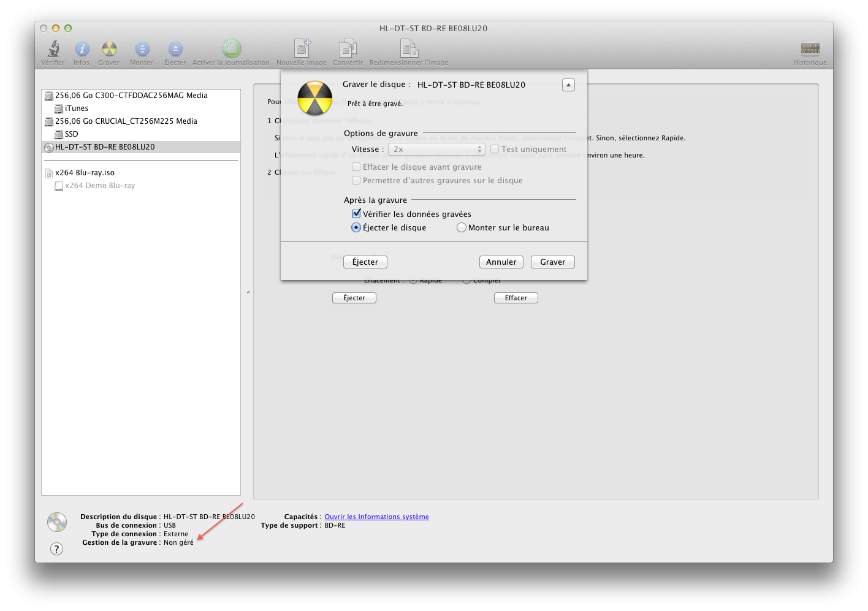Select the Éjecter le disque radio button
The image size is (868, 611).
(x=356, y=227)
